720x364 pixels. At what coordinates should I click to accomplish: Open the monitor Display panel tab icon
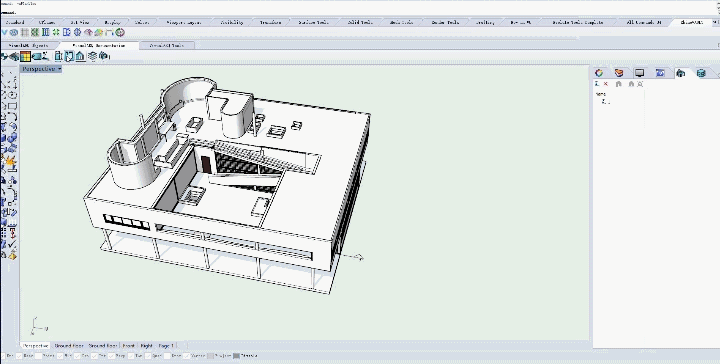(639, 73)
